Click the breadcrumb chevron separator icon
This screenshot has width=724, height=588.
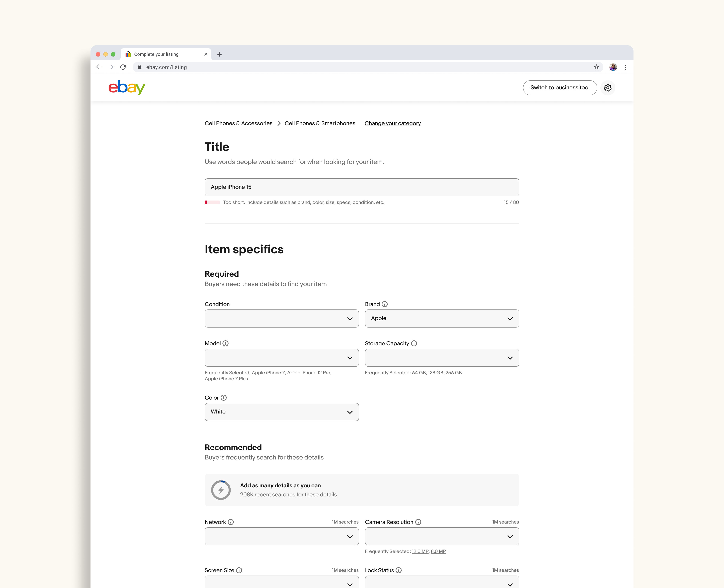[279, 123]
